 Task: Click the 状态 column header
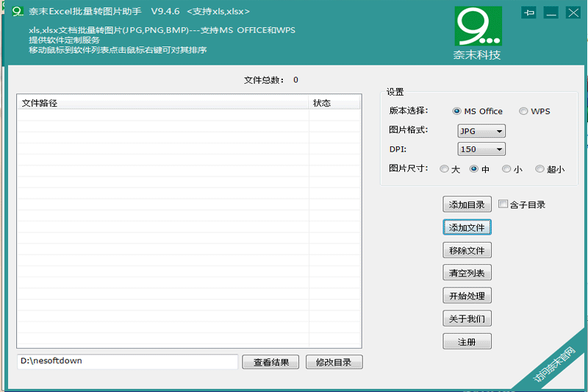(334, 103)
